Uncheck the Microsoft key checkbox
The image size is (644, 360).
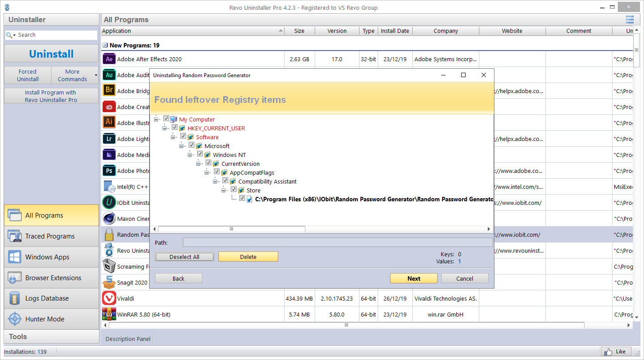192,145
